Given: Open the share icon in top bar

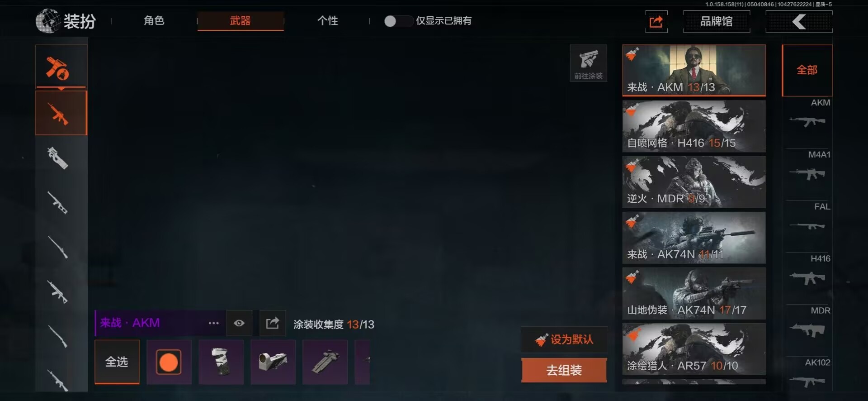Looking at the screenshot, I should [656, 21].
